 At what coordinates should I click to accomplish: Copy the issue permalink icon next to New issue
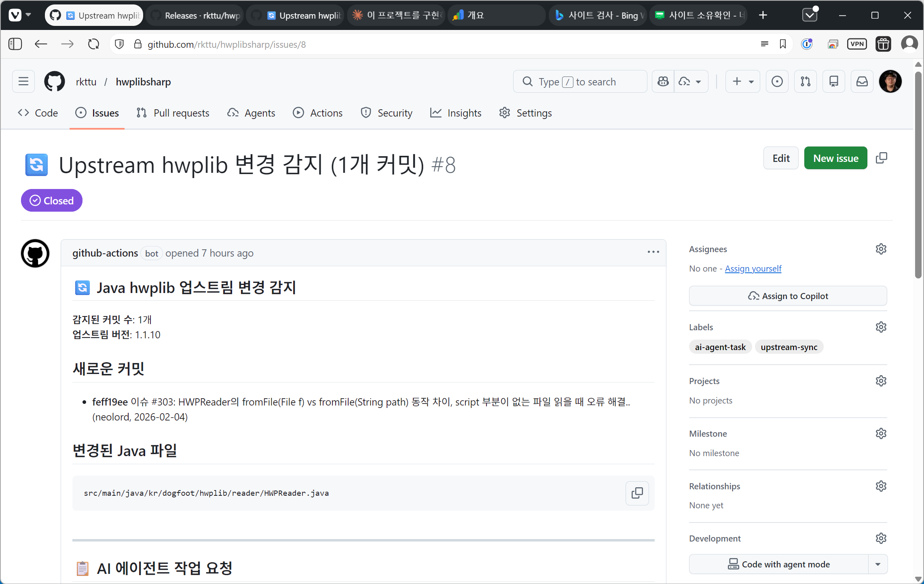click(882, 158)
